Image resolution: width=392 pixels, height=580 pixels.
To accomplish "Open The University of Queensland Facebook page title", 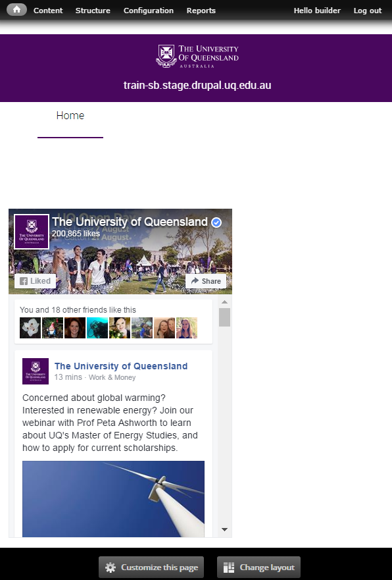I will [x=130, y=222].
